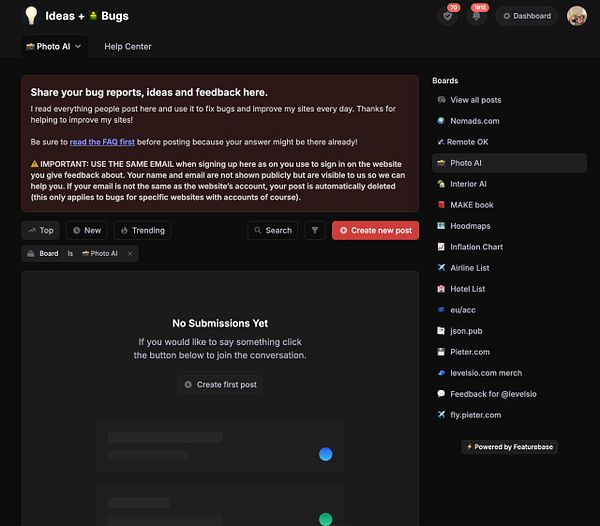Click the levelsio.com merch cap icon
Viewport: 600px width, 526px height.
(x=441, y=373)
